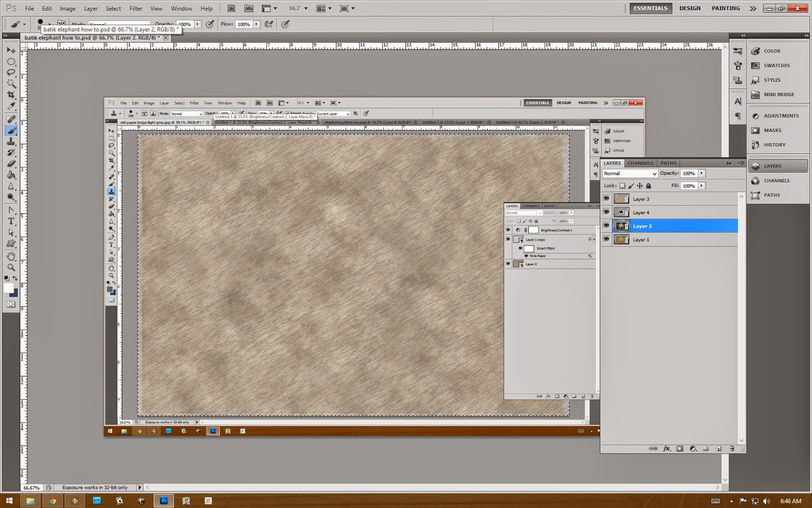Open the Window menu

point(182,9)
